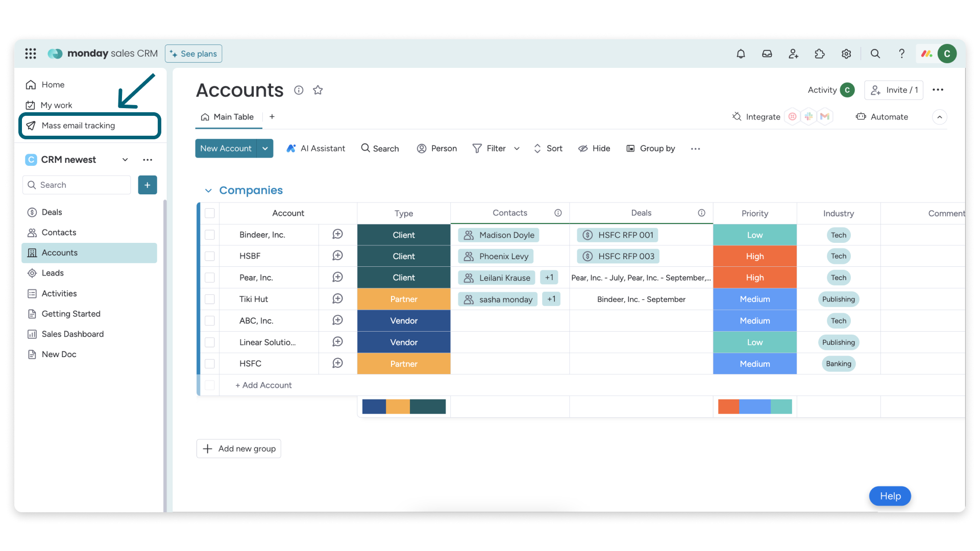Open workspace CRM newest options menu
Viewport: 980px width, 551px height.
pyautogui.click(x=148, y=160)
